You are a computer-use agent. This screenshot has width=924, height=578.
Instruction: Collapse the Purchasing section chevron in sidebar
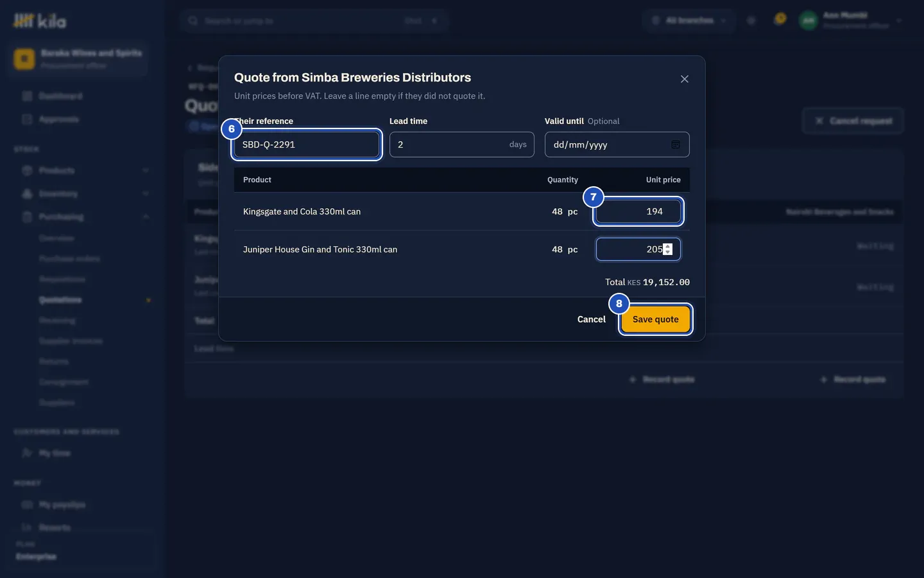[146, 216]
